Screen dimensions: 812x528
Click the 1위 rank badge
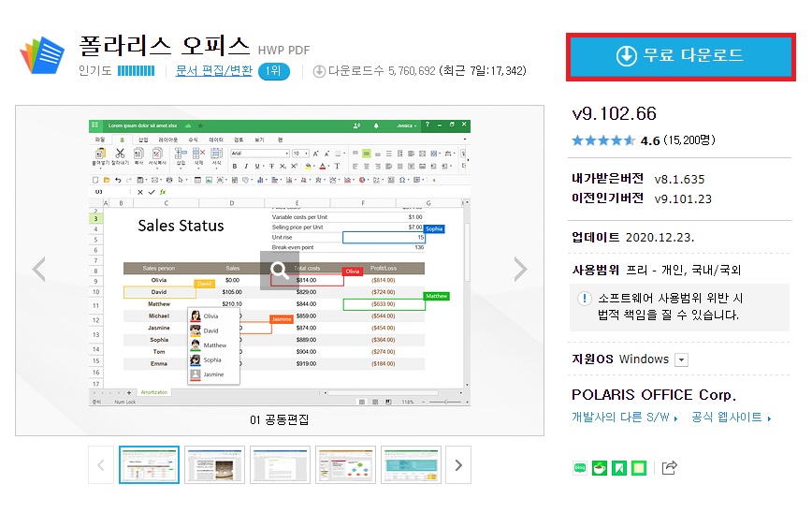(x=273, y=71)
